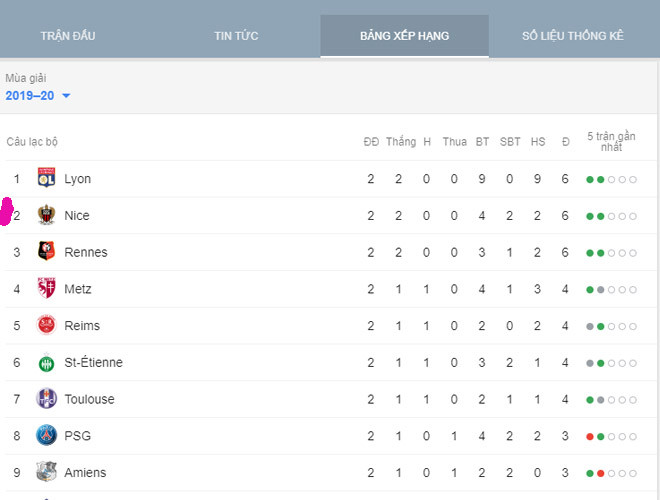Click the PSG club logo

point(46,436)
